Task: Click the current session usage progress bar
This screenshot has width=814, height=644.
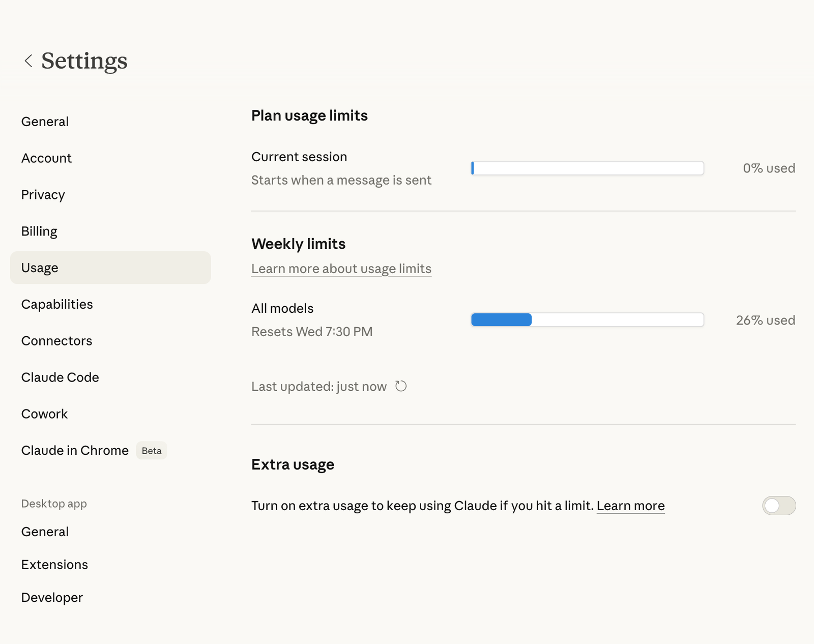Action: (588, 168)
